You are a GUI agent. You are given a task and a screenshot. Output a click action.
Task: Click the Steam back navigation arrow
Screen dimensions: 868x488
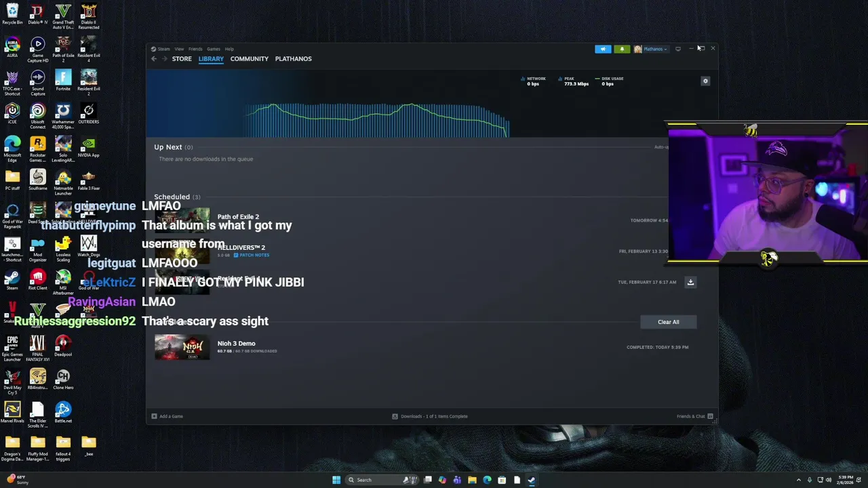click(154, 59)
